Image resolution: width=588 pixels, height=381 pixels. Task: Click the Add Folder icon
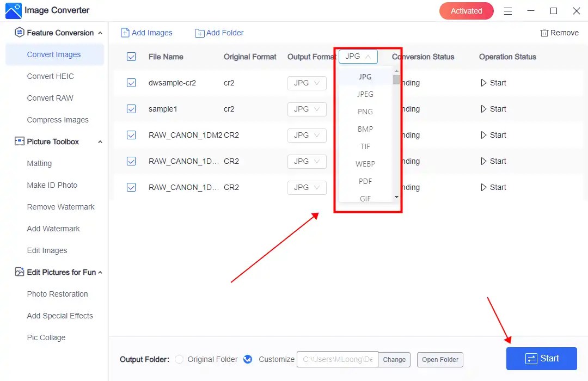199,33
